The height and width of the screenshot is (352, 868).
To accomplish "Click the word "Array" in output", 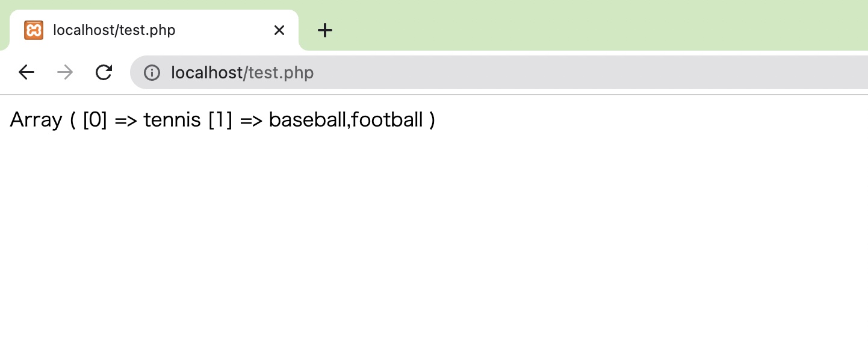I will click(x=36, y=121).
